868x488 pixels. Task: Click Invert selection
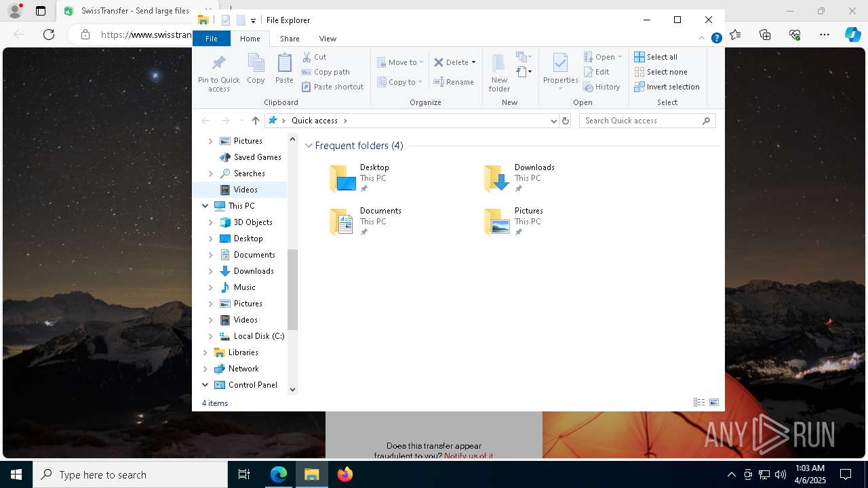tap(667, 87)
